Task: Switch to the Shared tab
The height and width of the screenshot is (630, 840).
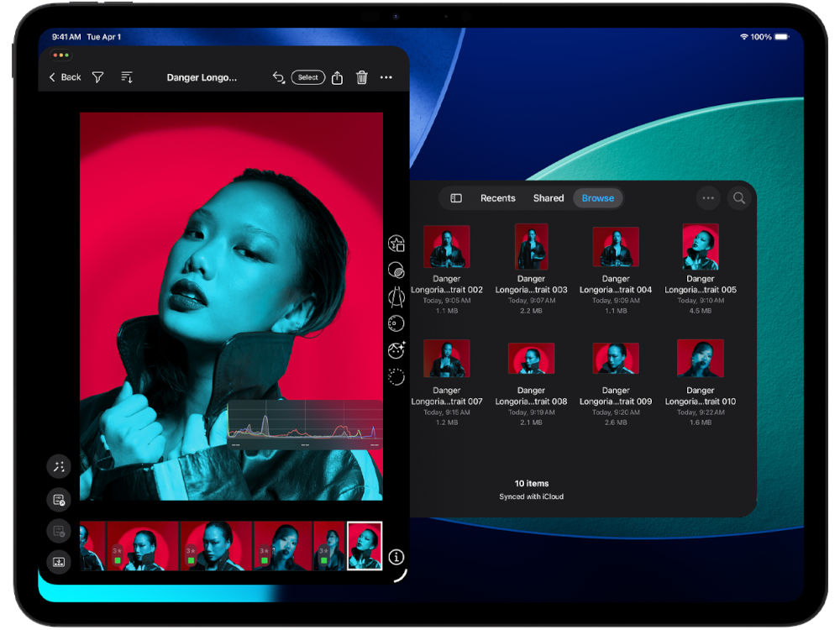Action: point(549,198)
